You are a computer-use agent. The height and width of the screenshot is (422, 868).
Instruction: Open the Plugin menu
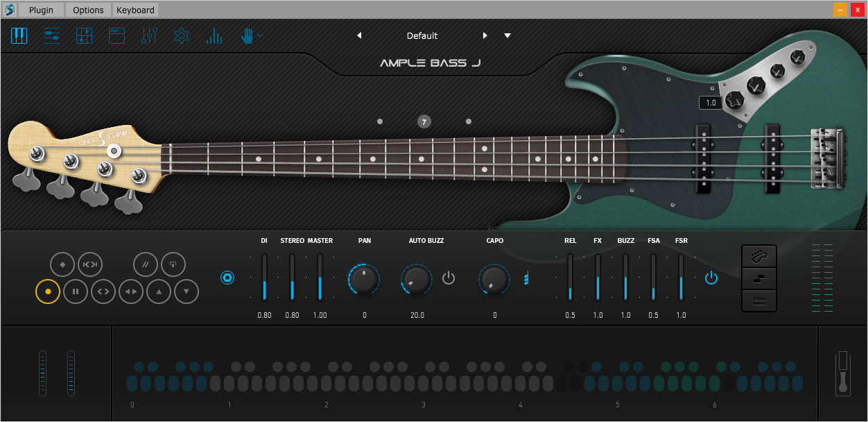(41, 10)
